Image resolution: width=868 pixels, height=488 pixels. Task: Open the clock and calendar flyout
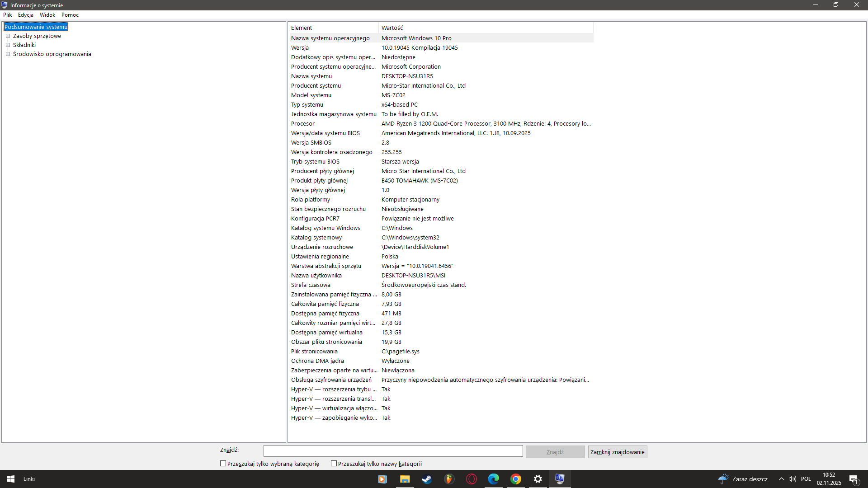[829, 479]
